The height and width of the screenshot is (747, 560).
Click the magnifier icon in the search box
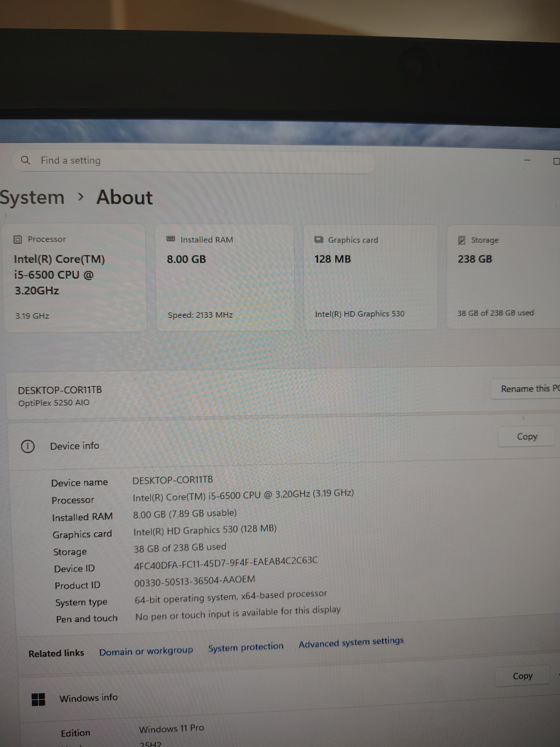pyautogui.click(x=25, y=160)
